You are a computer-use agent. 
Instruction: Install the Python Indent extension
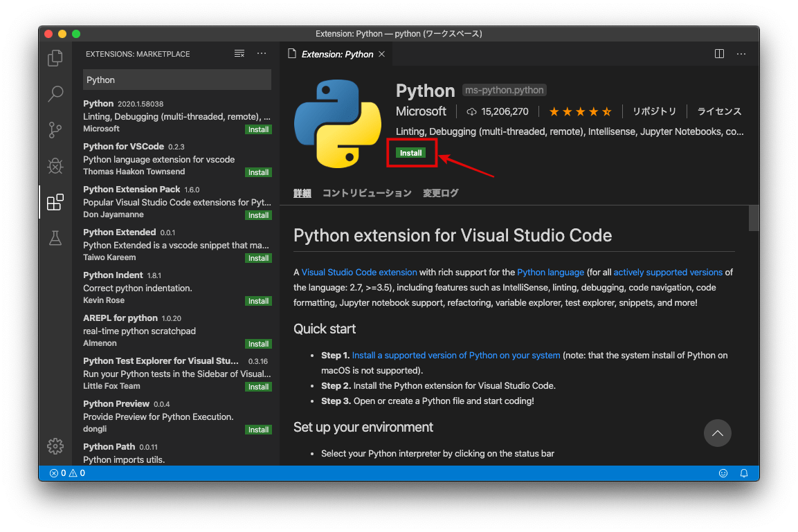258,300
